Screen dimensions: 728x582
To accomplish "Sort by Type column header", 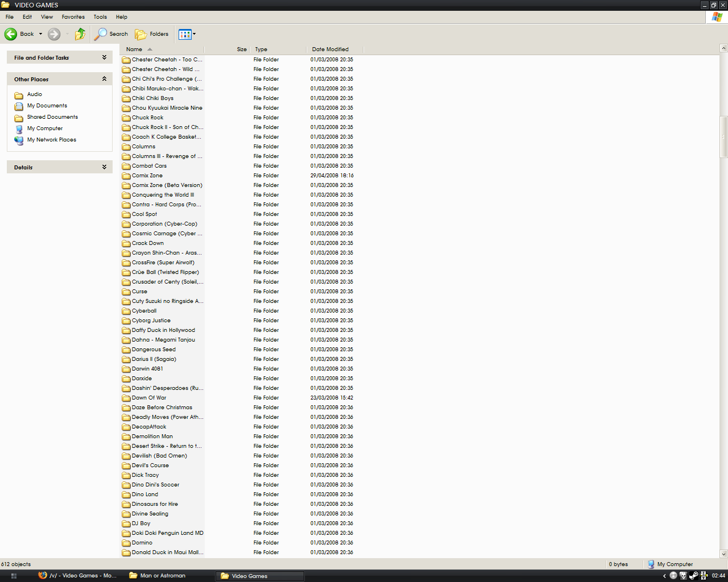I will click(x=278, y=49).
